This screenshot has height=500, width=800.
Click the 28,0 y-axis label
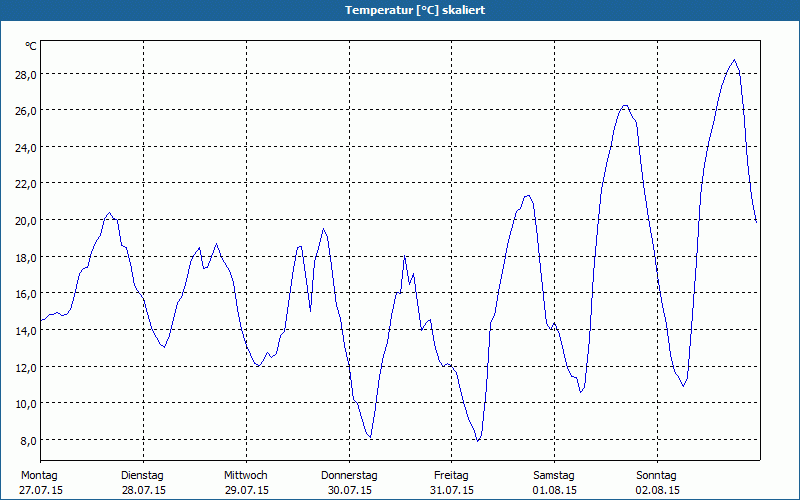click(x=25, y=74)
